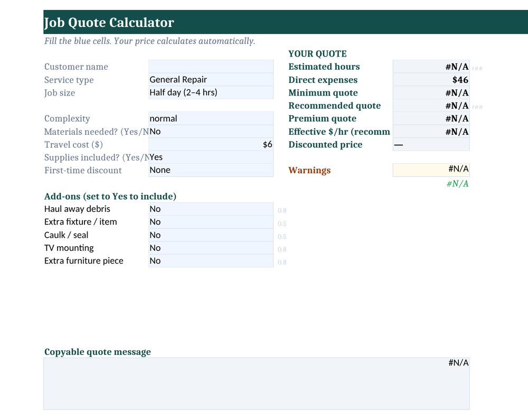Click the Haul away debris label

[77, 209]
